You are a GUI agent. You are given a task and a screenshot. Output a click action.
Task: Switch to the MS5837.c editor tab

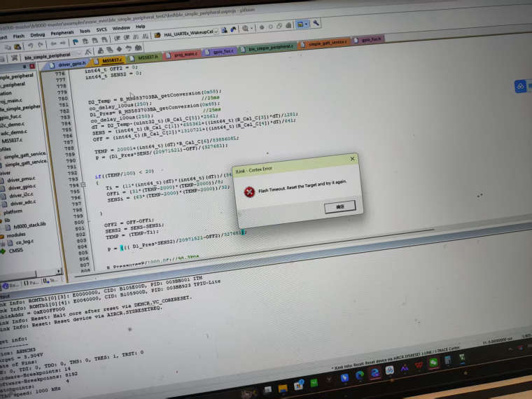click(112, 59)
